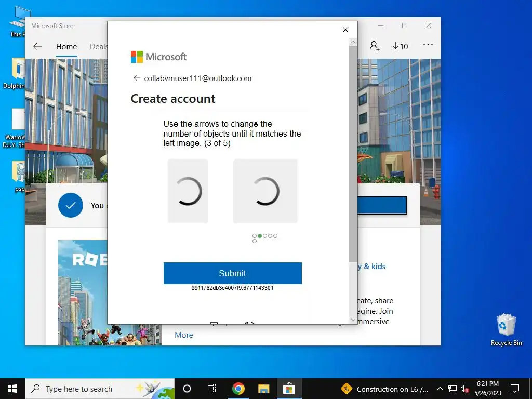
Task: Open File Explorer from taskbar
Action: (x=263, y=389)
